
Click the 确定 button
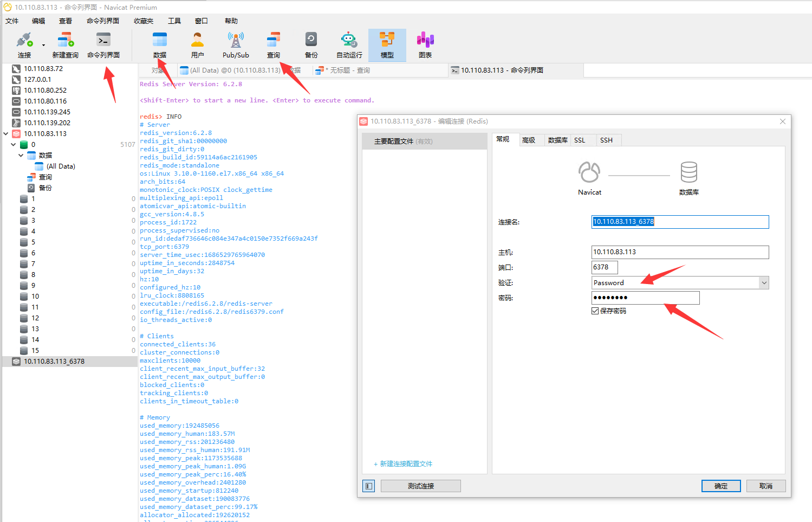pos(721,486)
